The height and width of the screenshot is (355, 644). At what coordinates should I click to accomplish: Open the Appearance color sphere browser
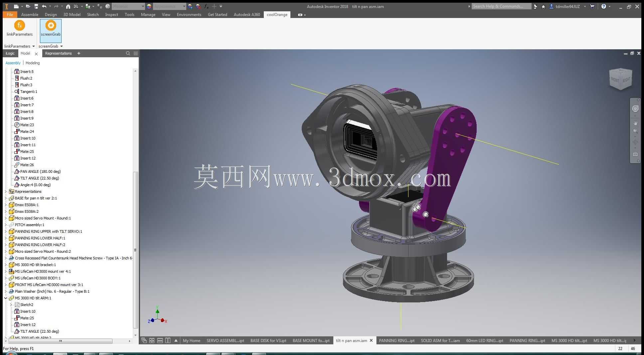(x=149, y=6)
